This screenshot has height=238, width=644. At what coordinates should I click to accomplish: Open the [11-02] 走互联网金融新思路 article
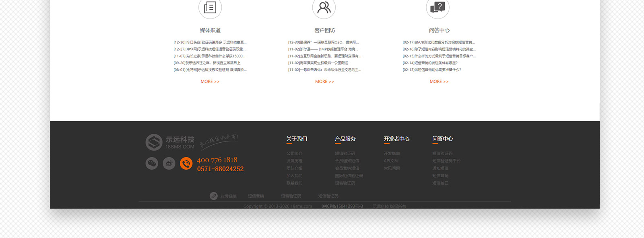click(325, 56)
